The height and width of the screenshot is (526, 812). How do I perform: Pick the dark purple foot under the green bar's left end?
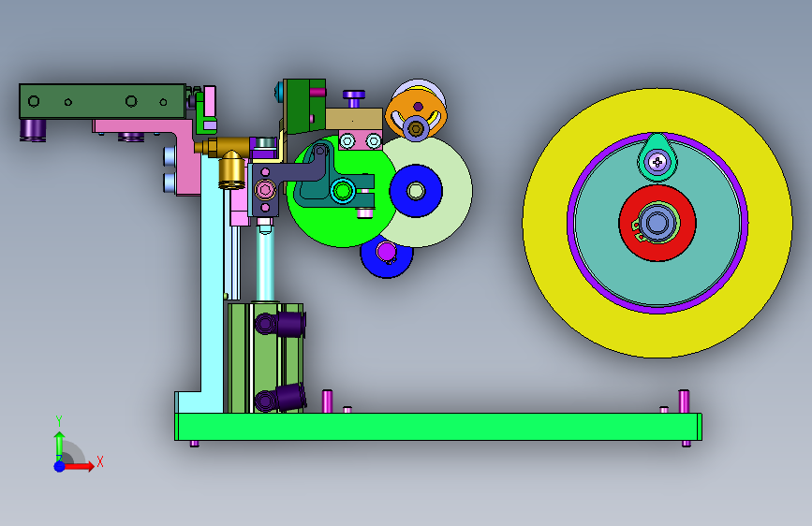coord(33,129)
